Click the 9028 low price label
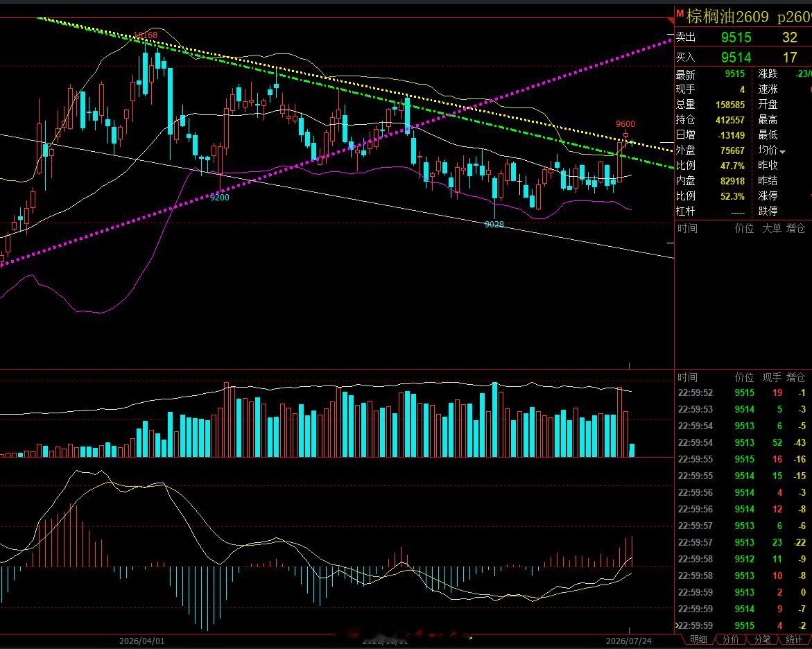812x649 pixels. point(494,224)
